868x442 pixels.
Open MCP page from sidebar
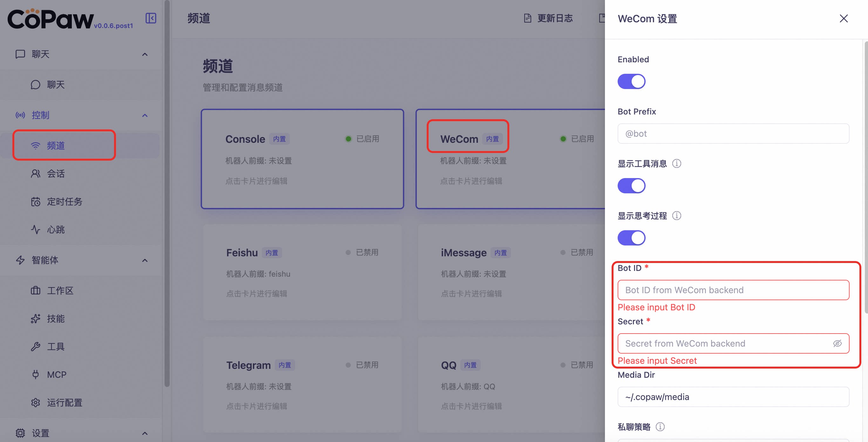(x=56, y=375)
